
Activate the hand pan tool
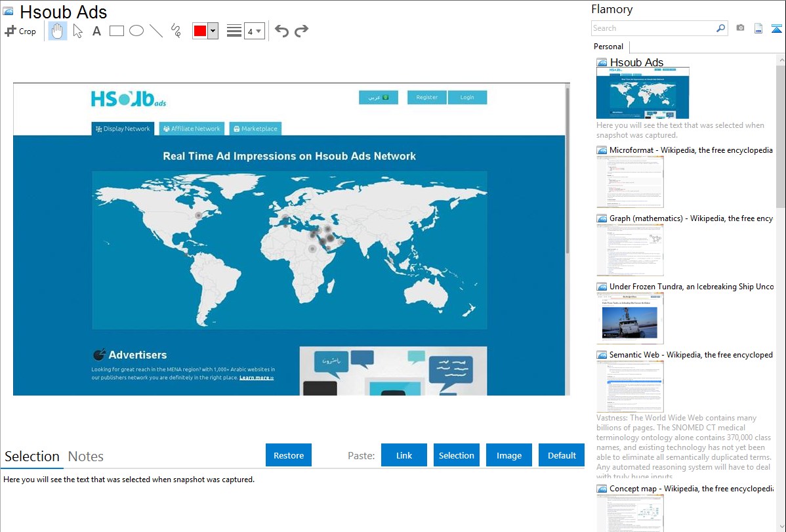tap(58, 31)
